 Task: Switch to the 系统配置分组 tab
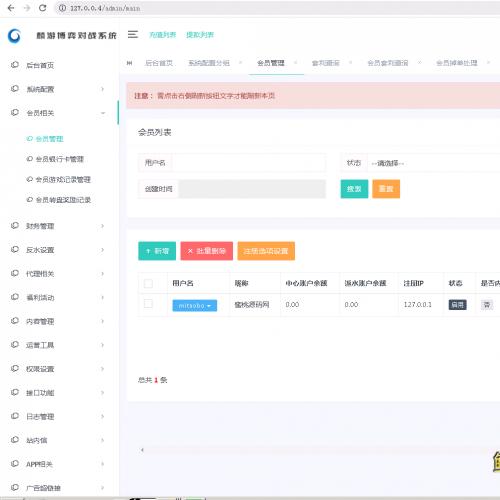(209, 63)
